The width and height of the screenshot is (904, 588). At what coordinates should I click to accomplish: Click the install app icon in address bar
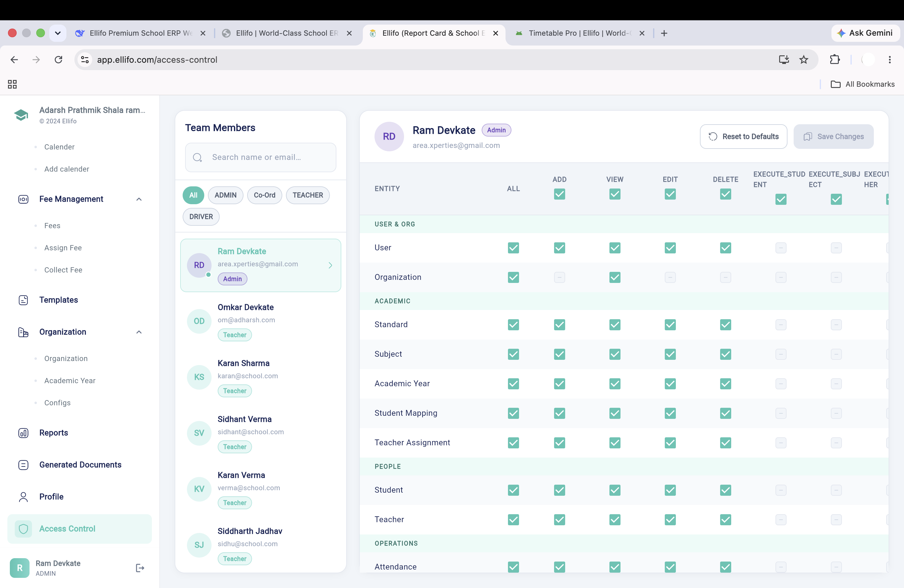click(x=783, y=60)
